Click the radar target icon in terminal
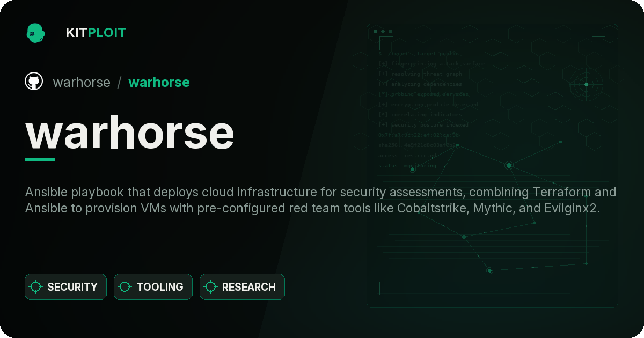The width and height of the screenshot is (644, 338). 586,84
